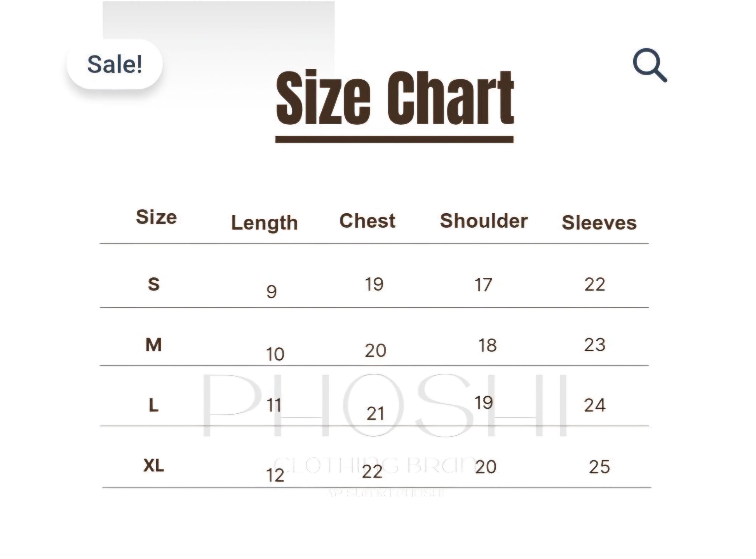Tap the Sale! badge

pos(115,64)
